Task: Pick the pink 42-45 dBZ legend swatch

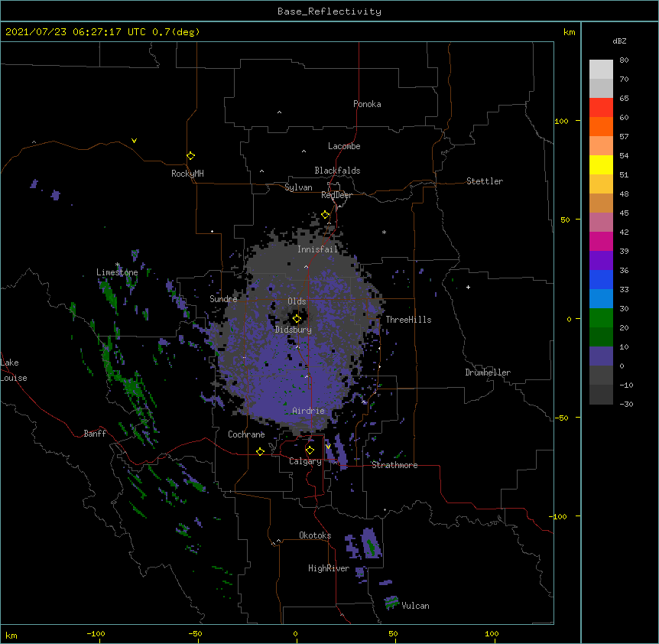Action: (601, 223)
